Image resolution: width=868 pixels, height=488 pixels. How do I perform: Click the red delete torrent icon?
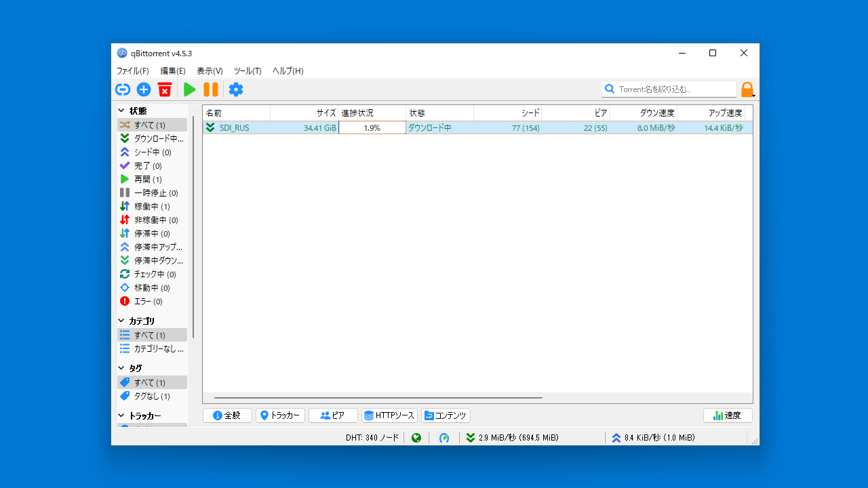click(165, 89)
